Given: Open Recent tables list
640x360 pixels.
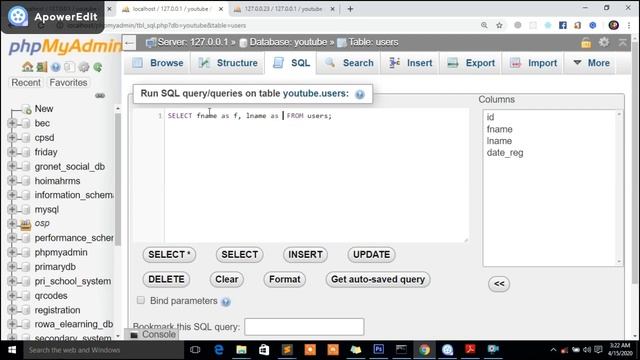Looking at the screenshot, I should [26, 82].
